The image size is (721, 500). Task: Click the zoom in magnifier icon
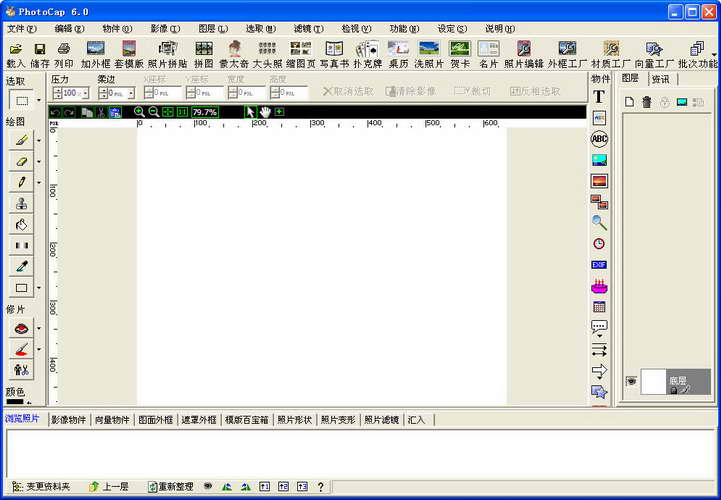pyautogui.click(x=139, y=112)
